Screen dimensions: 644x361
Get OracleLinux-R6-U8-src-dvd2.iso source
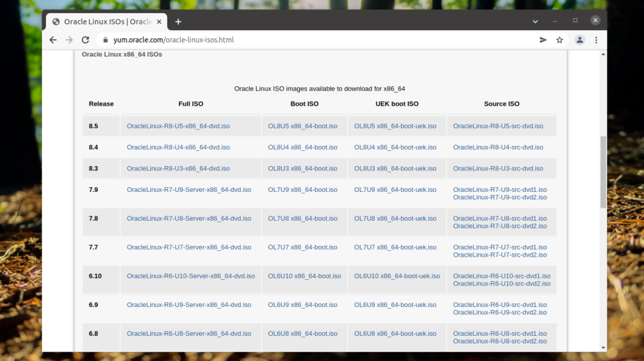point(500,342)
